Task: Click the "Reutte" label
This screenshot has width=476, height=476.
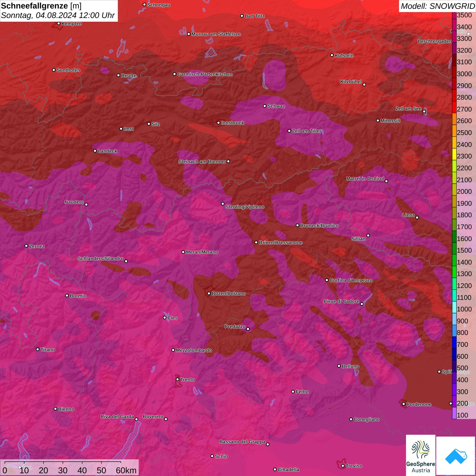Action: point(129,75)
